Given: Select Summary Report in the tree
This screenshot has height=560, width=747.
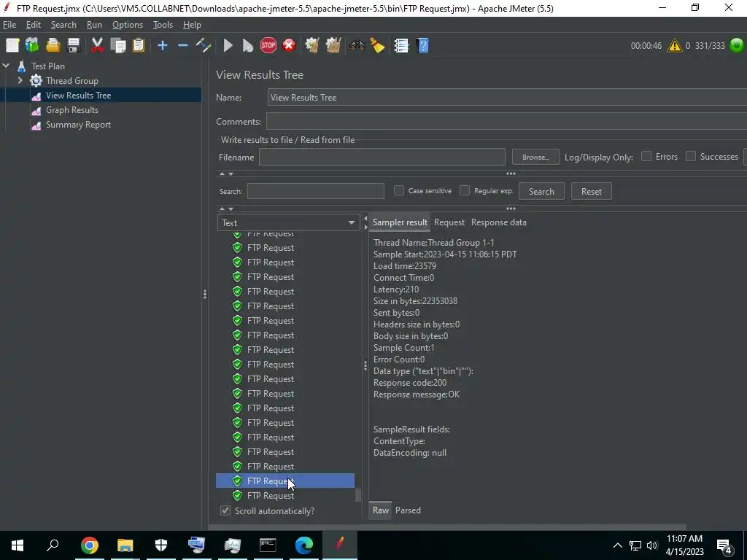Looking at the screenshot, I should click(78, 125).
